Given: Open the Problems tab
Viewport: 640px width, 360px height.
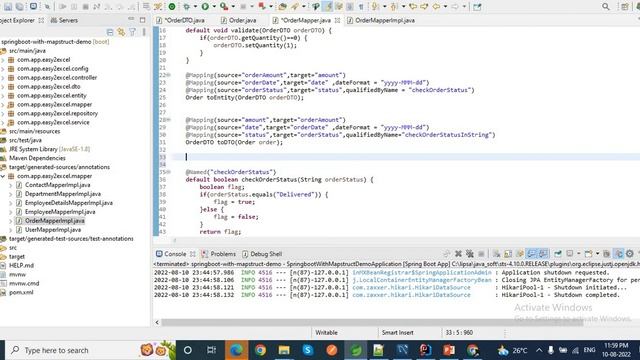Looking at the screenshot, I should click(218, 254).
